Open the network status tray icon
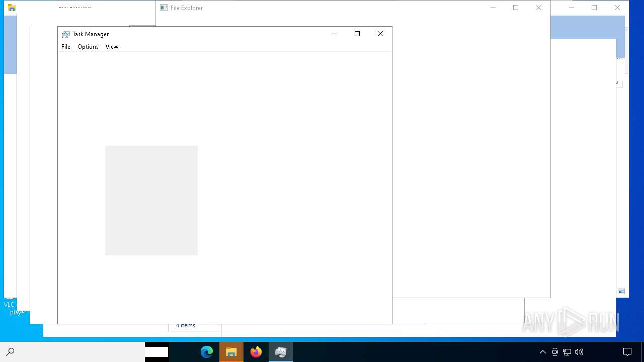 567,352
